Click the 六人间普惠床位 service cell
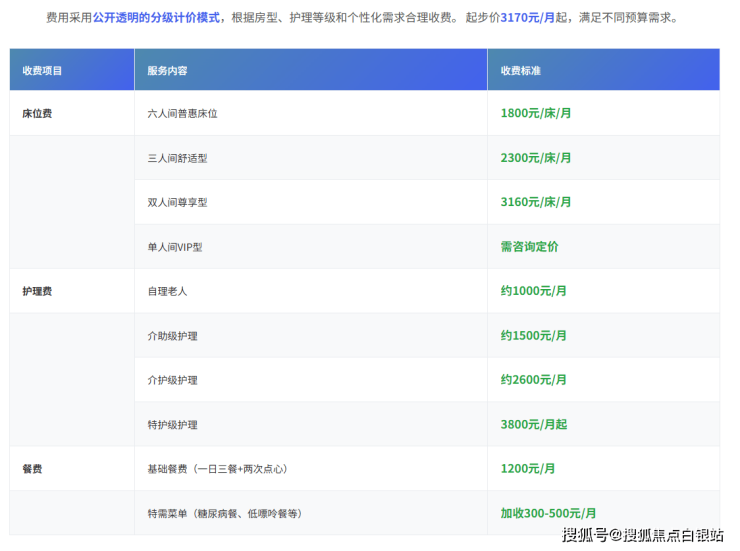Viewport: 740px width, 551px height. pos(182,114)
